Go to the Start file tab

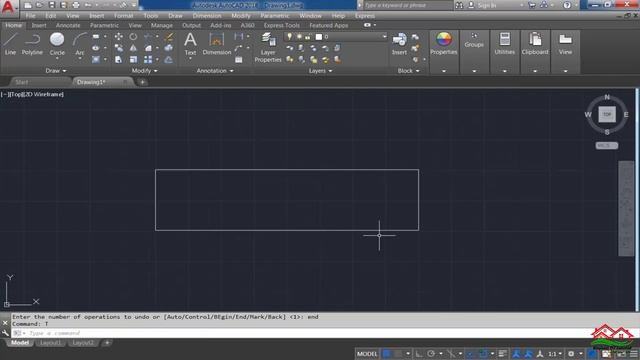(x=22, y=82)
